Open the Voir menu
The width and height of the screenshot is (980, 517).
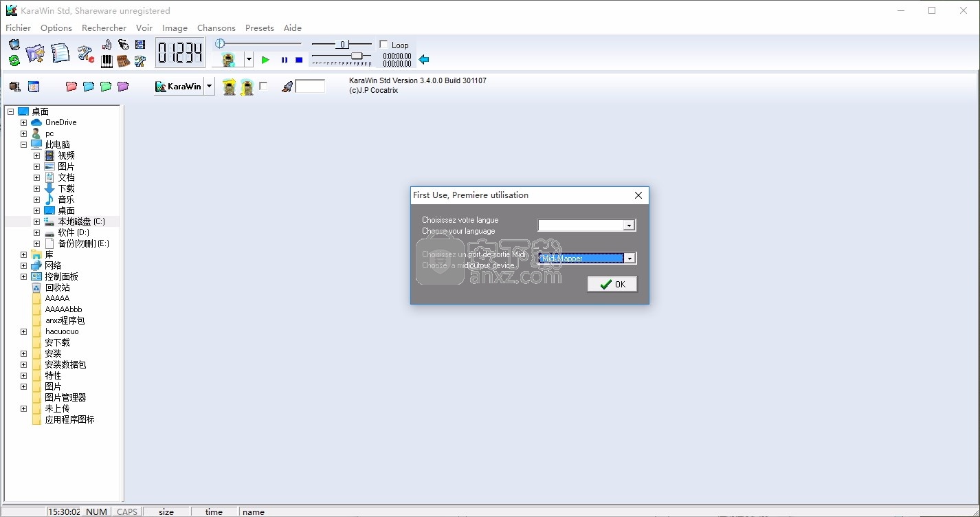[144, 28]
